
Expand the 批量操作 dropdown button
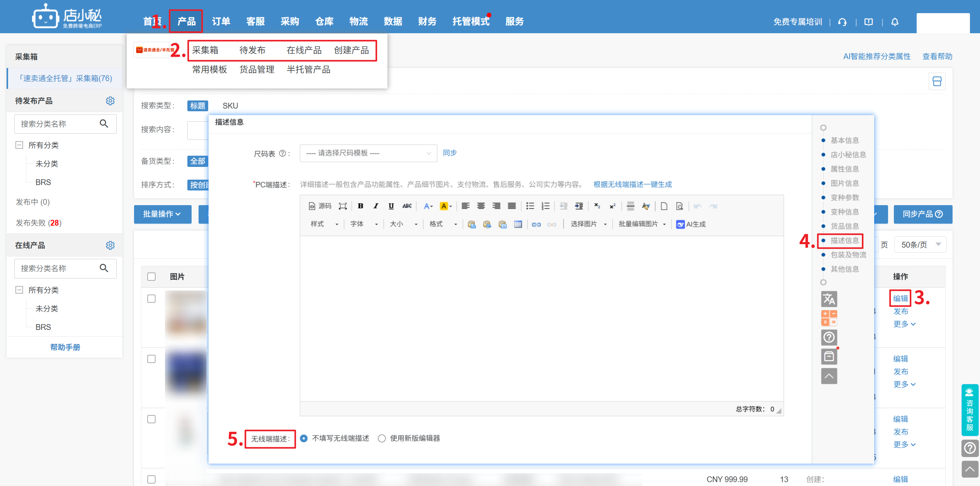coord(162,214)
